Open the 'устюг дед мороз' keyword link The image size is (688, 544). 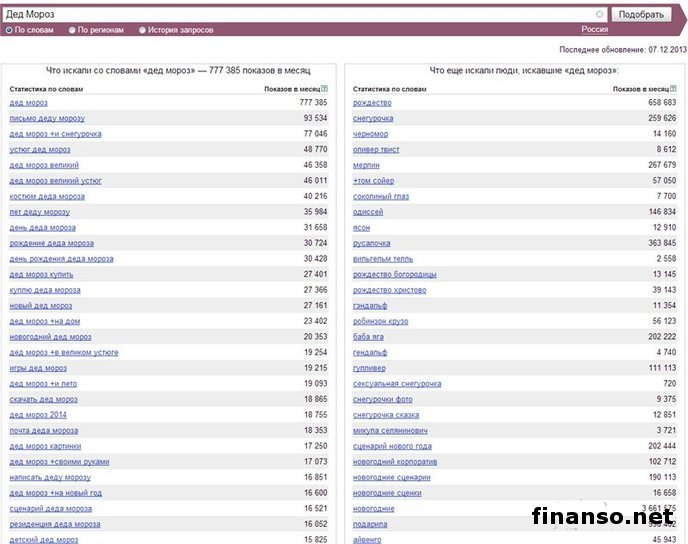tap(40, 149)
